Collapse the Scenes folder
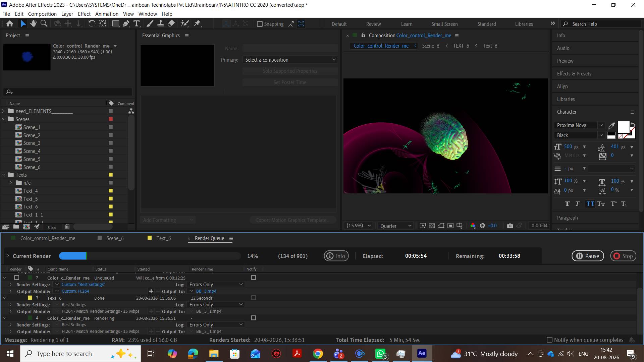The width and height of the screenshot is (644, 362). (4, 119)
